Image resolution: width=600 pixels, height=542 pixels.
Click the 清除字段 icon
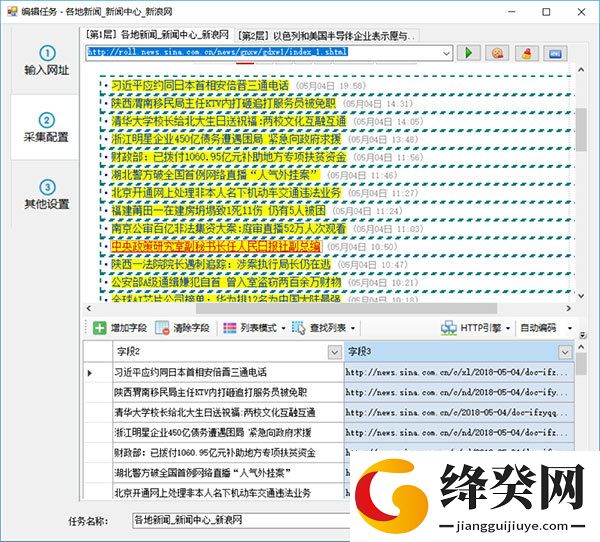162,328
